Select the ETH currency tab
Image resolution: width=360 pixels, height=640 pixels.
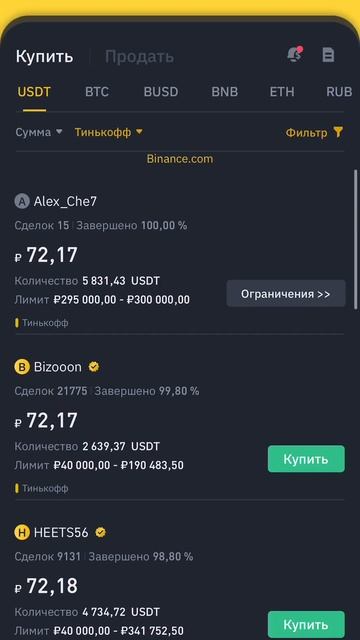coord(282,92)
